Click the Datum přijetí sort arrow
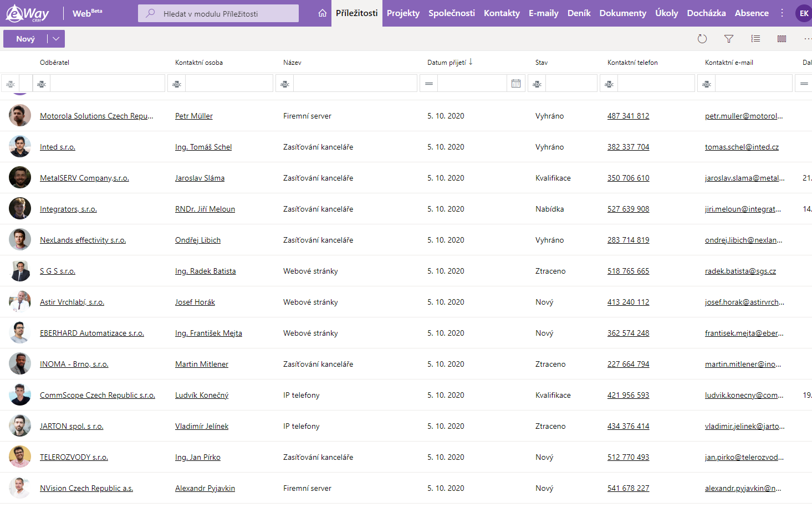The height and width of the screenshot is (513, 812). pyautogui.click(x=471, y=62)
